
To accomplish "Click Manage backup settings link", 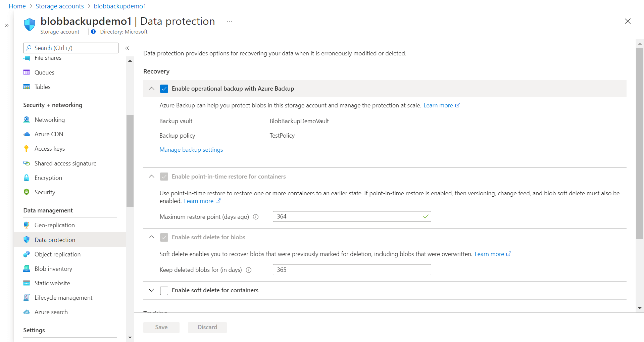I will 191,150.
